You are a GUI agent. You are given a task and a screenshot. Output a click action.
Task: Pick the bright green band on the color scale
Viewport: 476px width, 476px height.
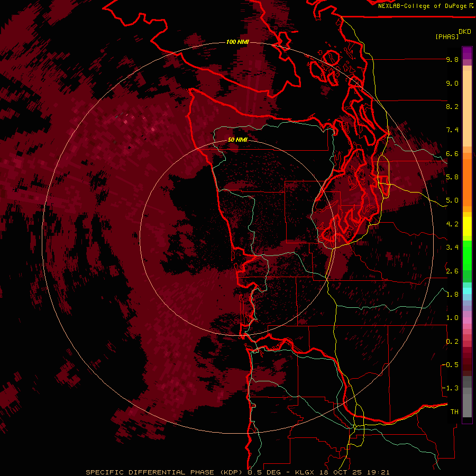point(467,255)
